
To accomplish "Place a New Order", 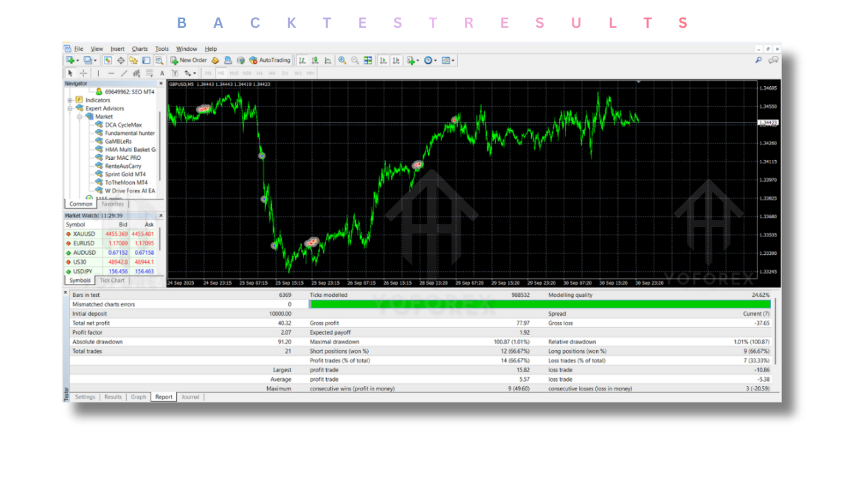I will (x=191, y=60).
